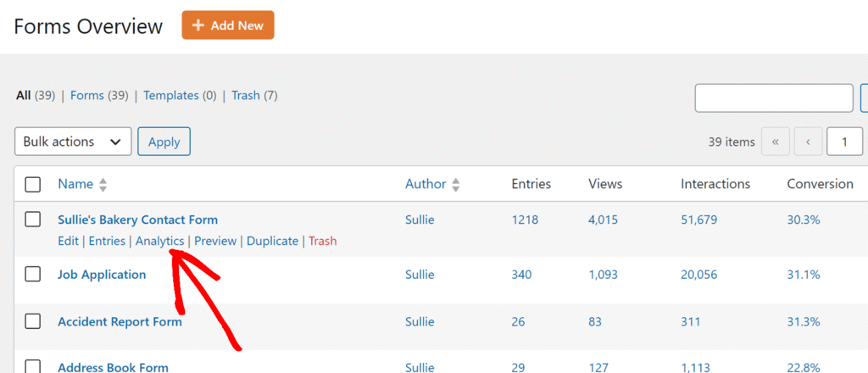Screen dimensions: 868x373
Task: Click the 1,113 interactions value
Action: click(696, 367)
